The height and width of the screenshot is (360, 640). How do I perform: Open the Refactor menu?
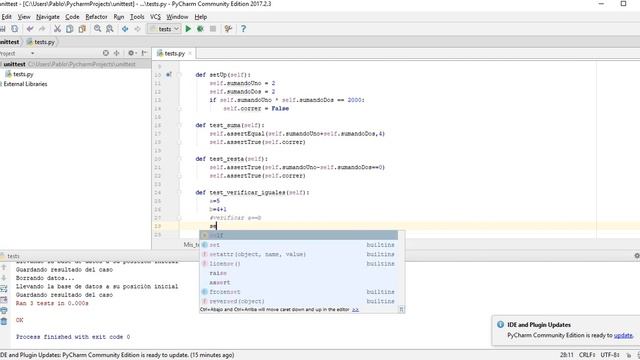pos(96,17)
